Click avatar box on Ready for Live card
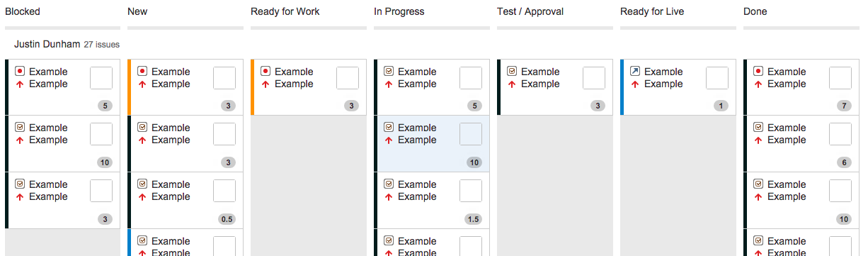Image resolution: width=868 pixels, height=256 pixels. tap(717, 78)
